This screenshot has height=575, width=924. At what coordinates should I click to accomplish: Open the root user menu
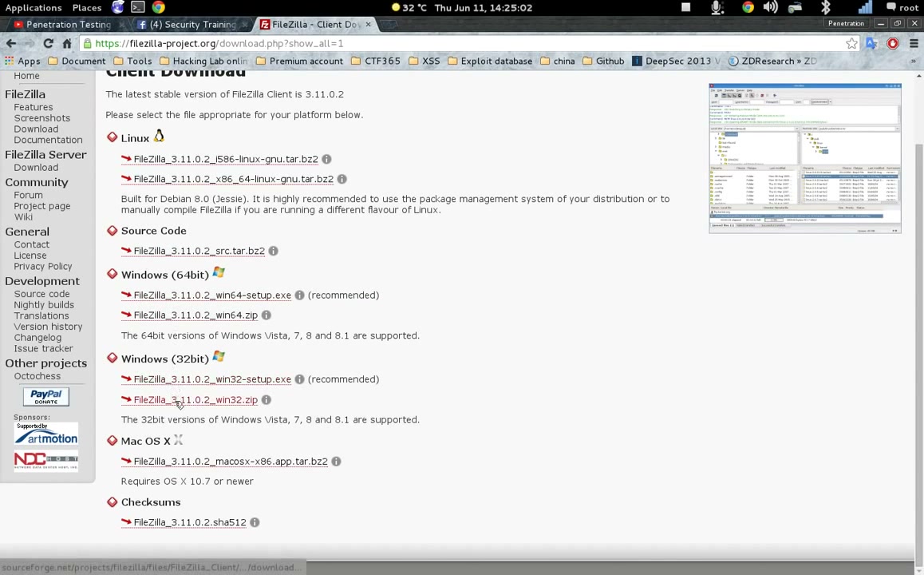click(902, 8)
